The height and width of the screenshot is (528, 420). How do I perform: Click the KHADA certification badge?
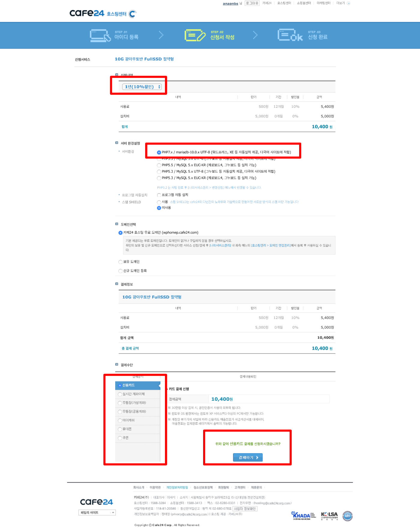(303, 516)
